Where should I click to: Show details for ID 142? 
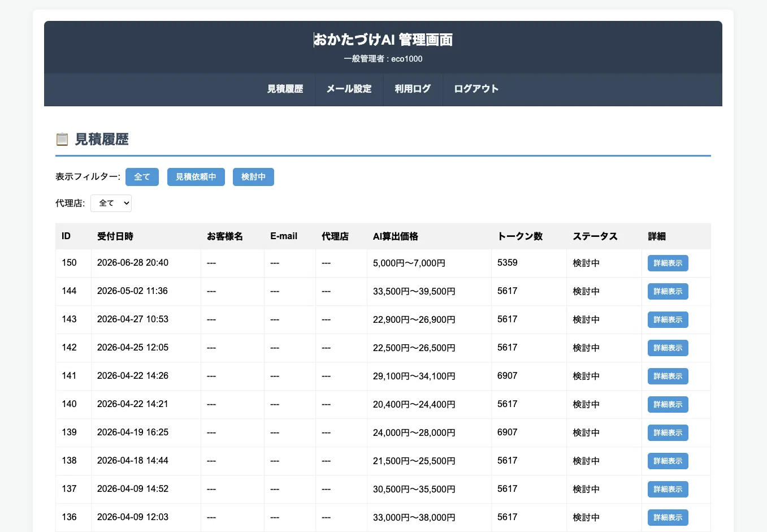click(668, 348)
